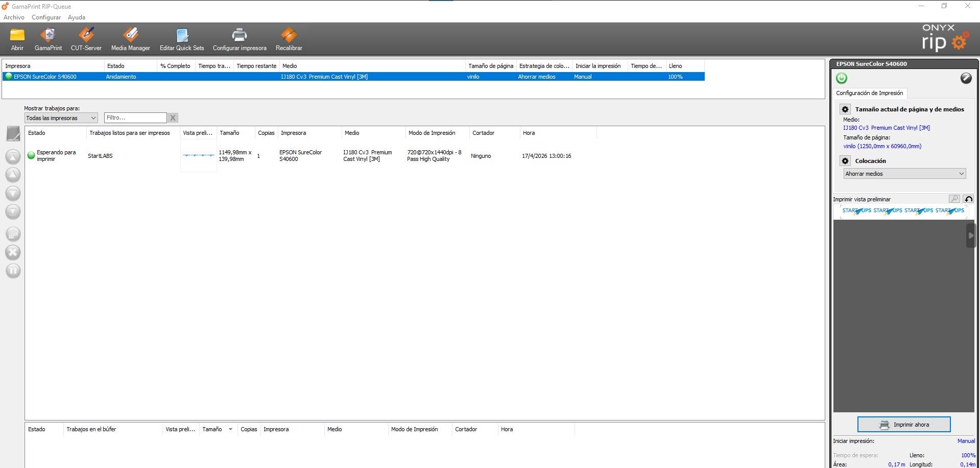Select the Configuración de Impresión tab
The image size is (980, 468).
coord(869,93)
